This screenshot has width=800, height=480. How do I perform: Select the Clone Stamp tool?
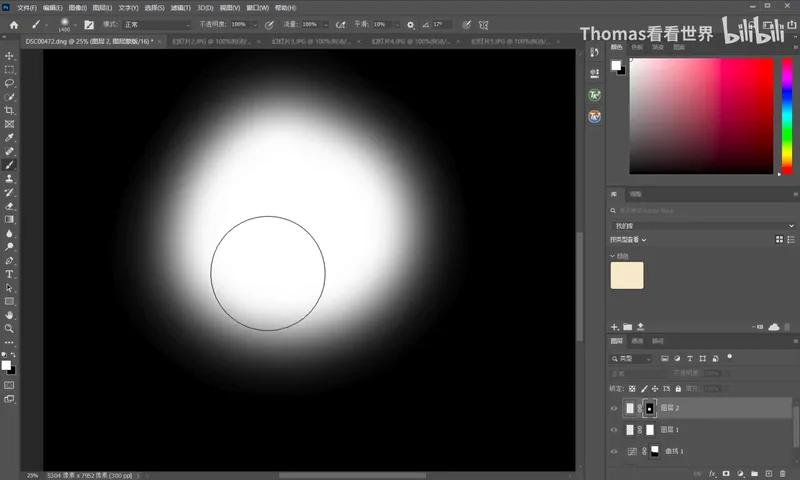(x=9, y=179)
